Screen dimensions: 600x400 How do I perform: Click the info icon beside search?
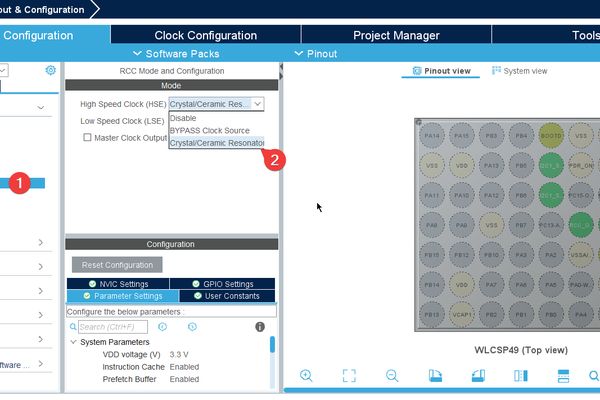[x=260, y=327]
